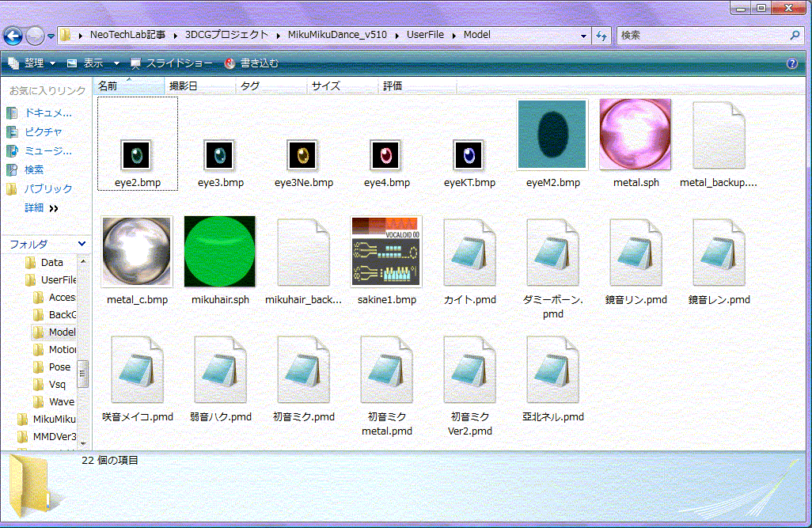This screenshot has height=528, width=812.
Task: Select the eyeKT.bmp file icon
Action: tap(469, 155)
